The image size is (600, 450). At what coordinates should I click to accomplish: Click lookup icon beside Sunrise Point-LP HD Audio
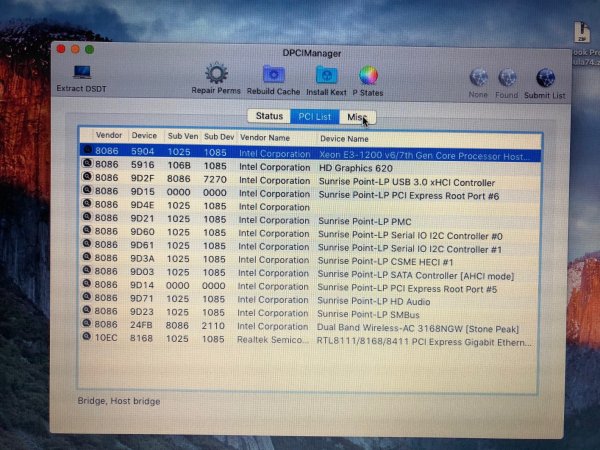pos(87,297)
